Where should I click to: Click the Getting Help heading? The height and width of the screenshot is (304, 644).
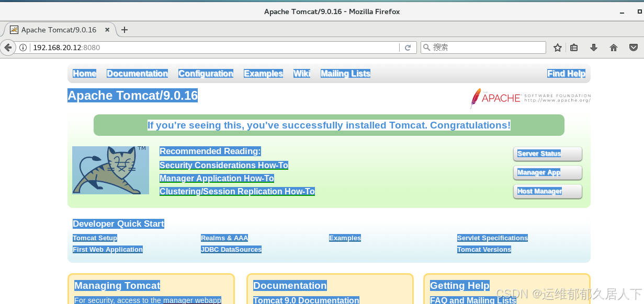click(x=460, y=286)
